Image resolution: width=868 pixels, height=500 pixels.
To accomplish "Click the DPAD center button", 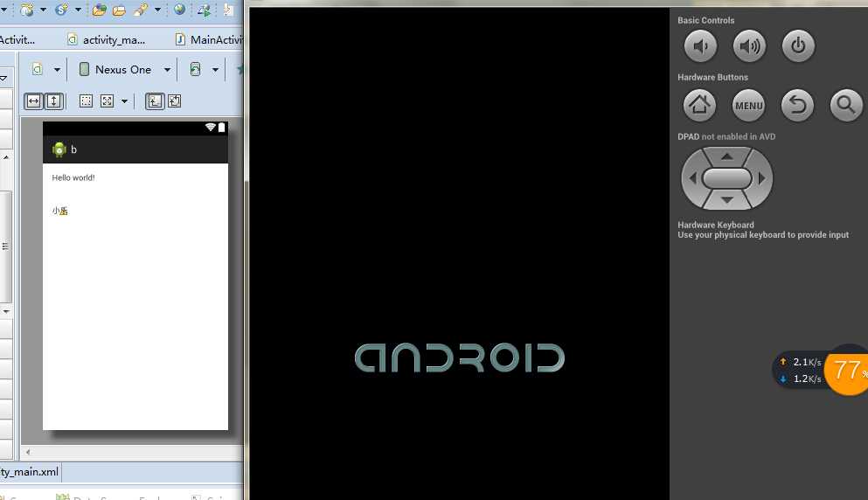I will pos(727,178).
